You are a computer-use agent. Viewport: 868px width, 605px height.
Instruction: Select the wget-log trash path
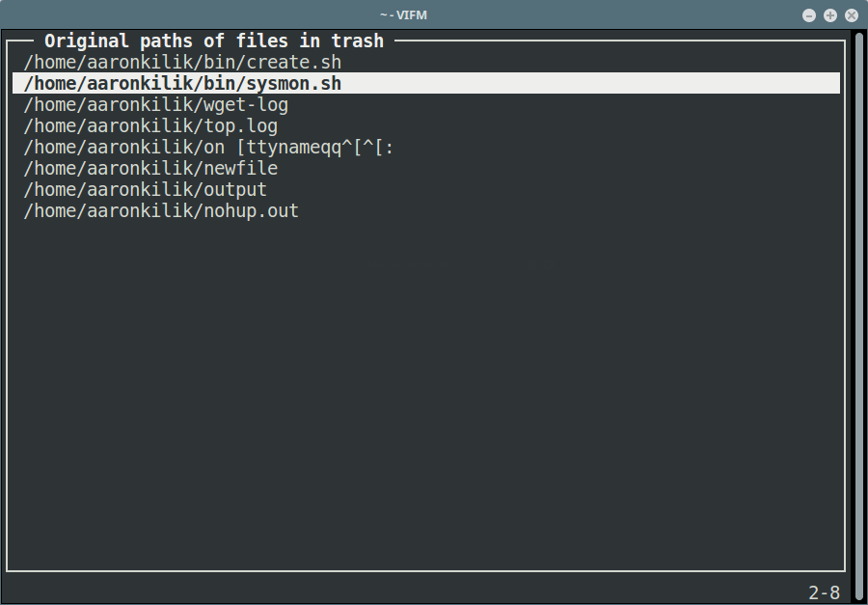155,105
